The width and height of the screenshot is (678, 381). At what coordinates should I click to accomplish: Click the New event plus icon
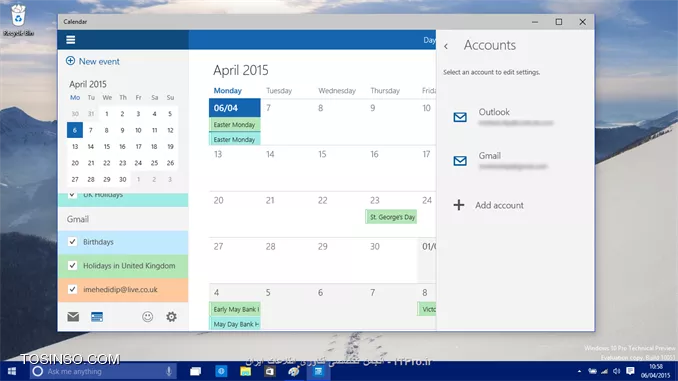(70, 61)
